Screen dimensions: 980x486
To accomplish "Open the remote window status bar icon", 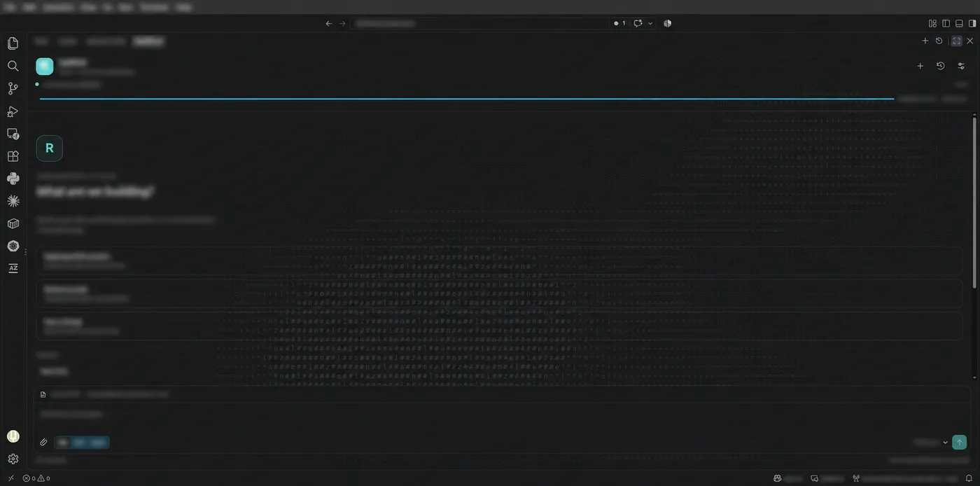I will tap(10, 478).
